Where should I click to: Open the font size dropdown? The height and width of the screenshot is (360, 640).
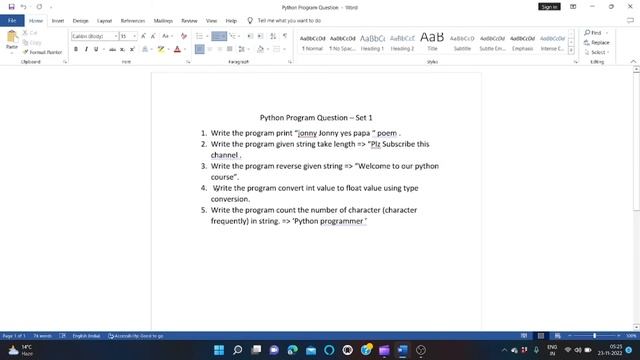(134, 36)
